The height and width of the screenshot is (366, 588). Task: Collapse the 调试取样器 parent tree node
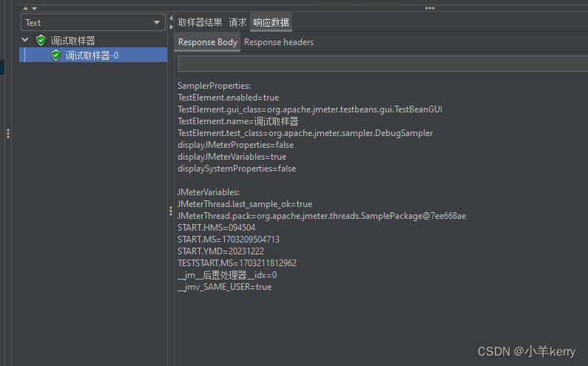(x=25, y=40)
